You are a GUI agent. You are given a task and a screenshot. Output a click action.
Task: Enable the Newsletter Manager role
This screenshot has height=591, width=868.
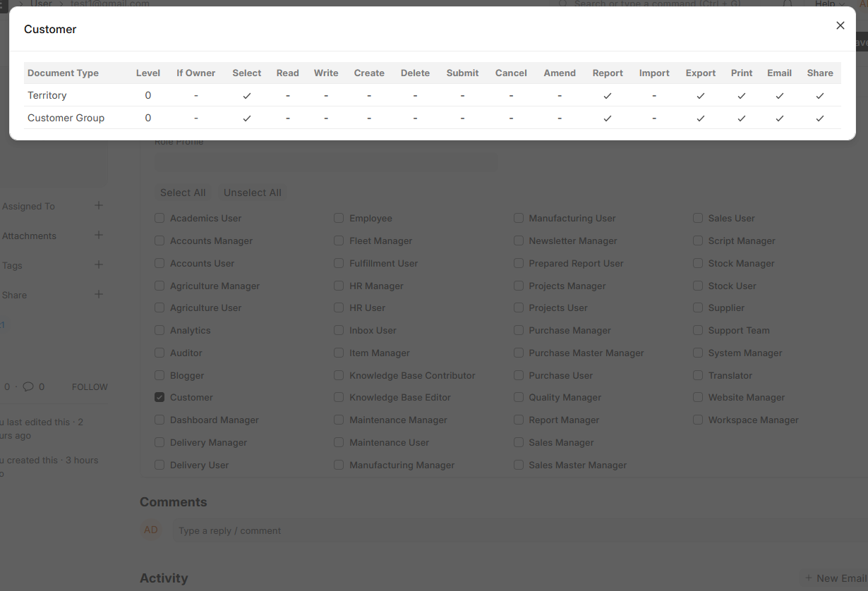[x=519, y=241]
